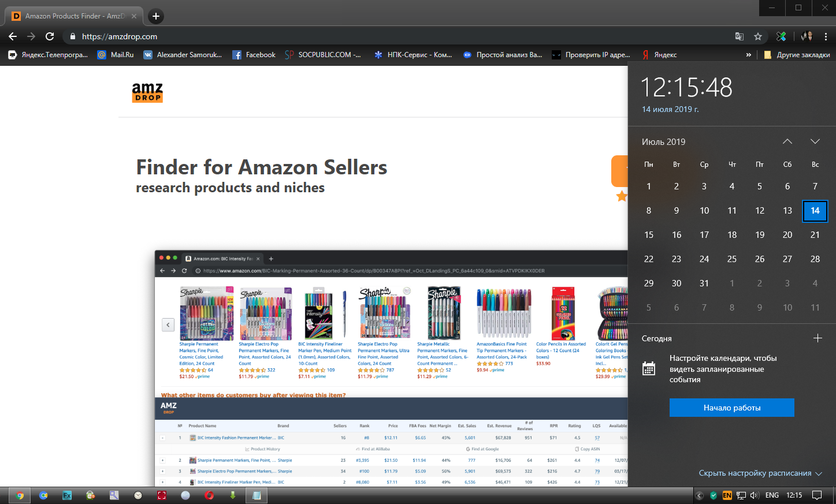Show more bookmarks with double chevron
Screen dimensions: 836x504
click(x=749, y=55)
